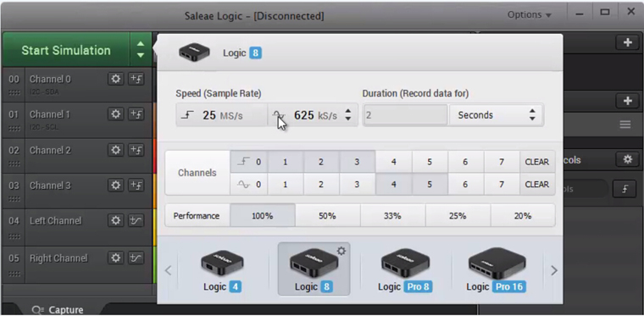
Task: Select the Logic 8 device
Action: click(x=314, y=269)
